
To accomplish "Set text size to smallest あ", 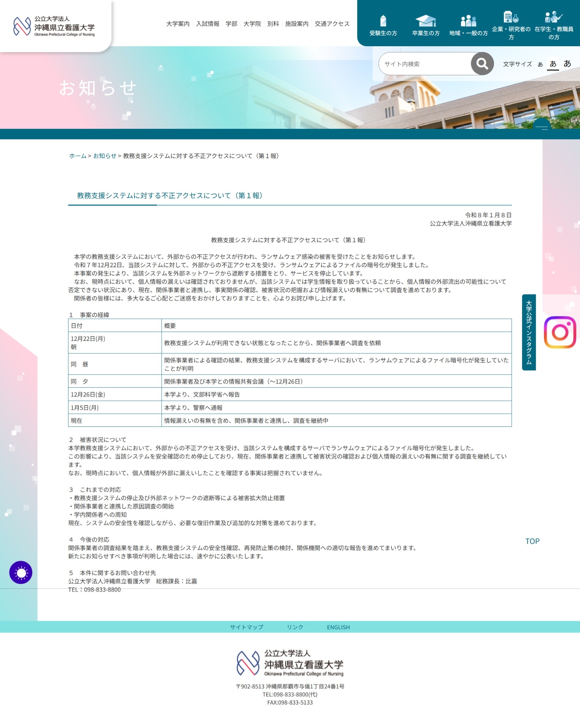I will pyautogui.click(x=540, y=64).
